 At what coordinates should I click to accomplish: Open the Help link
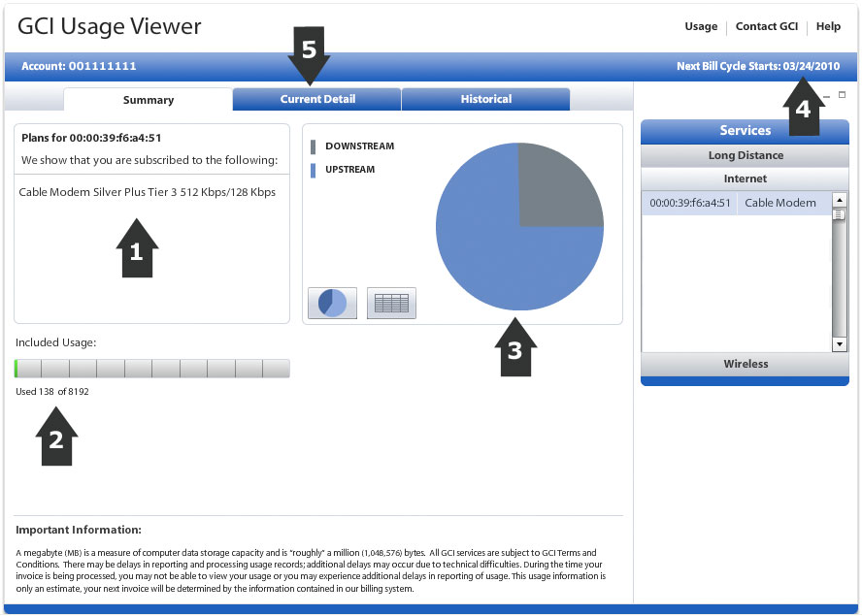pyautogui.click(x=828, y=26)
